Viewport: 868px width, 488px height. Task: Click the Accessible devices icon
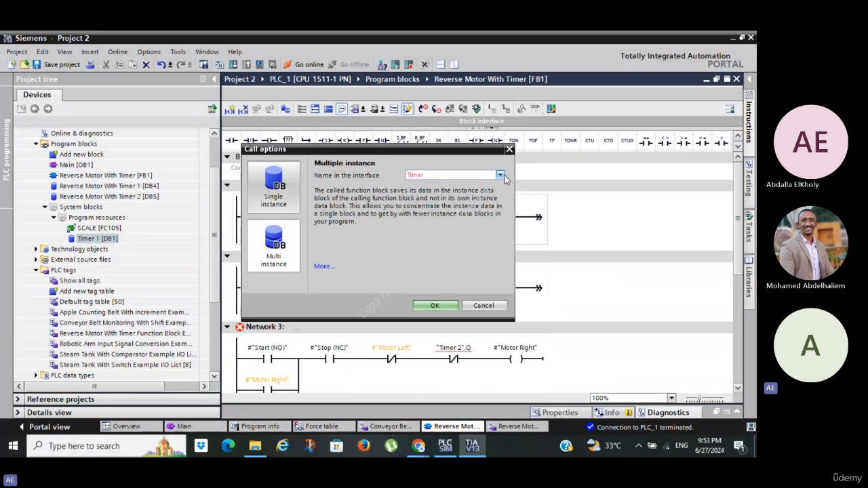pos(382,64)
